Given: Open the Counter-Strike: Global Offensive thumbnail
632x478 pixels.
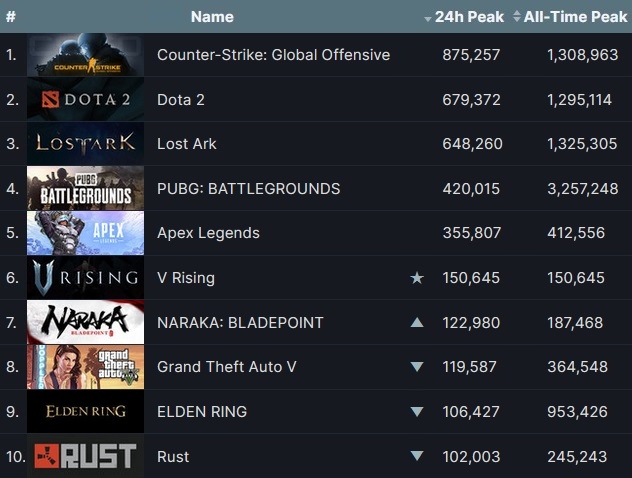Looking at the screenshot, I should (85, 55).
